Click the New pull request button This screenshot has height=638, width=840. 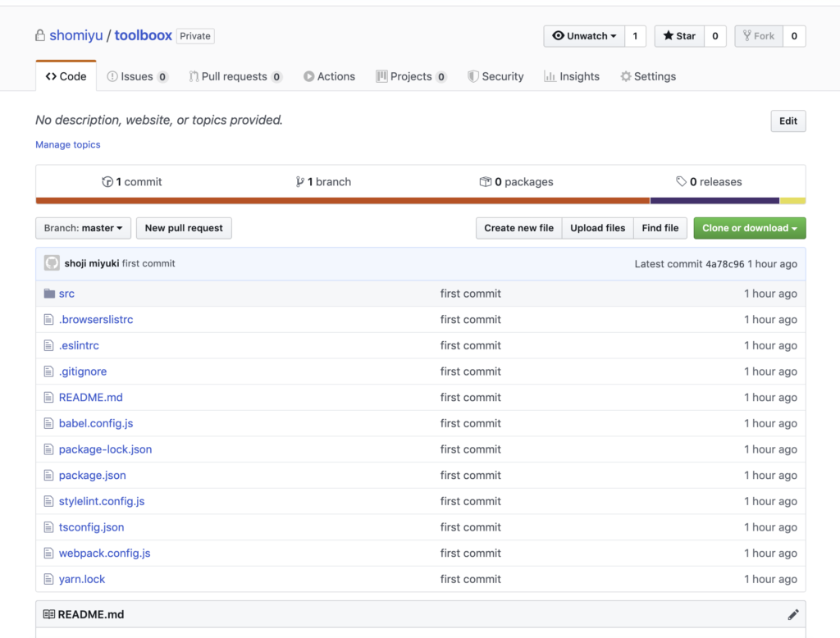tap(184, 228)
